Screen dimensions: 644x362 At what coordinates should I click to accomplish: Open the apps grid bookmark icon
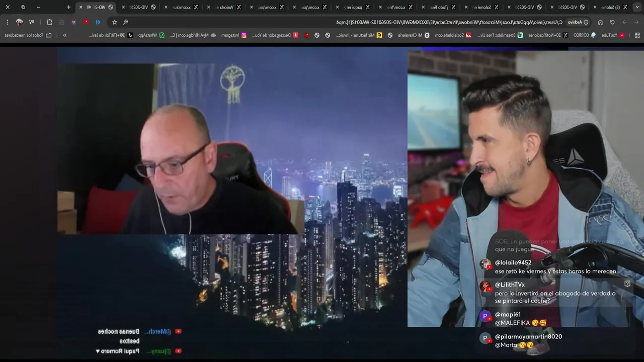click(637, 35)
